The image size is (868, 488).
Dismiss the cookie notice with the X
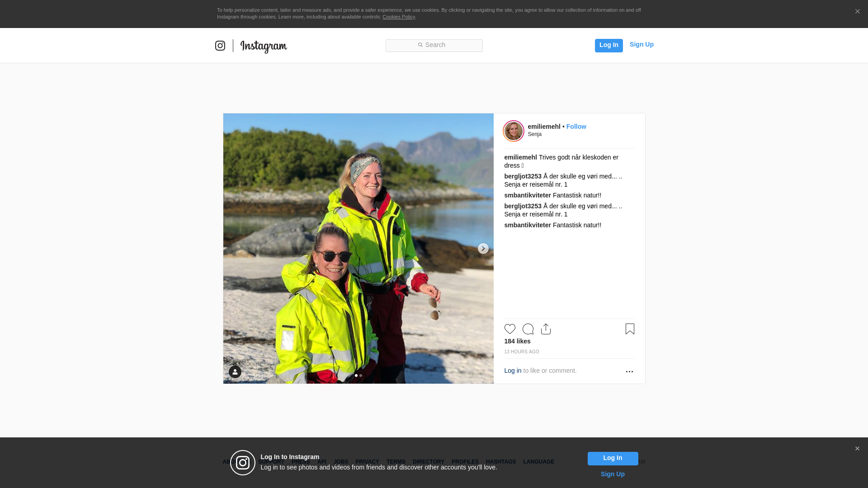click(x=857, y=12)
